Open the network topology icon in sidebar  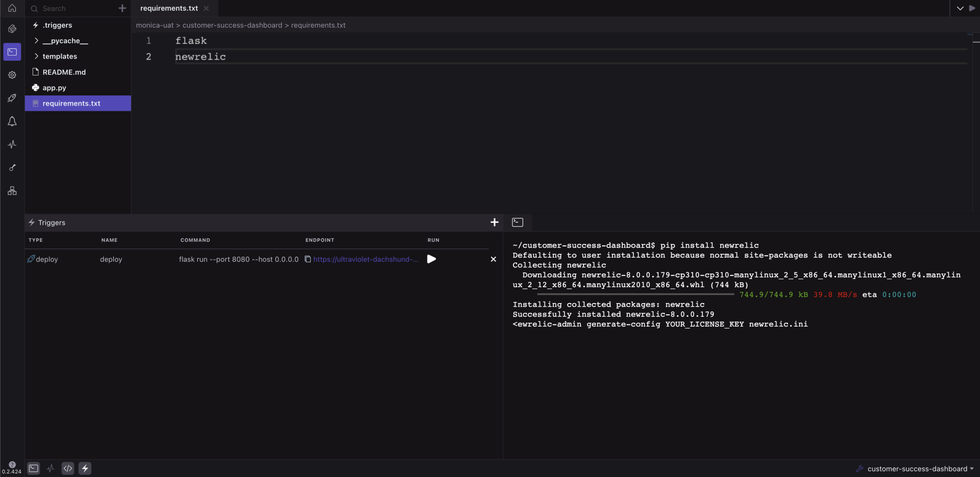pyautogui.click(x=12, y=191)
